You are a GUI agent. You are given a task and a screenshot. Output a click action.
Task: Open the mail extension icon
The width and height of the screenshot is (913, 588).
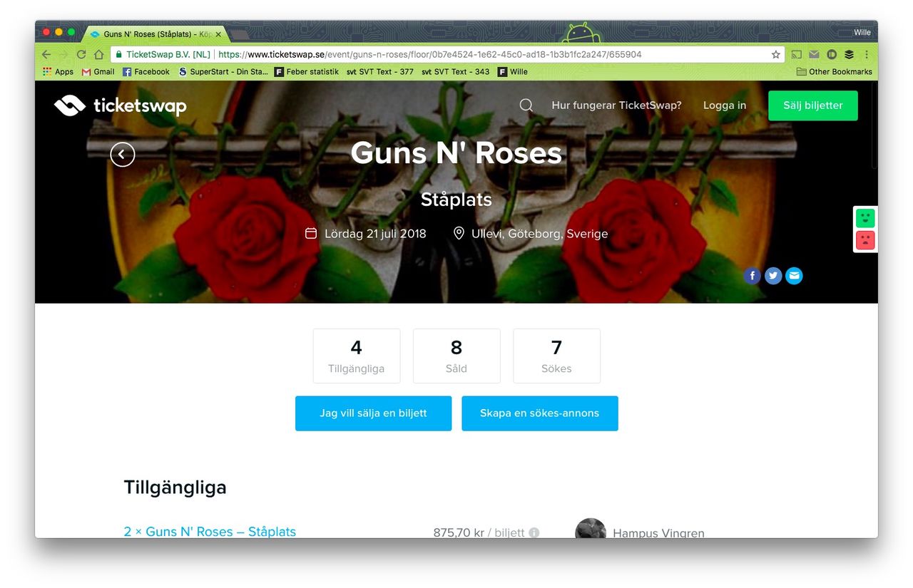point(814,54)
